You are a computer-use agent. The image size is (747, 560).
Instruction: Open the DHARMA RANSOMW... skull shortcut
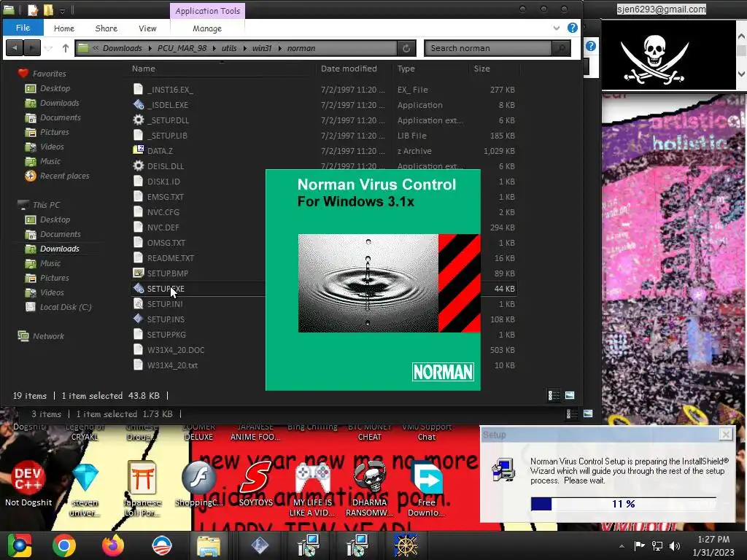[x=370, y=489]
